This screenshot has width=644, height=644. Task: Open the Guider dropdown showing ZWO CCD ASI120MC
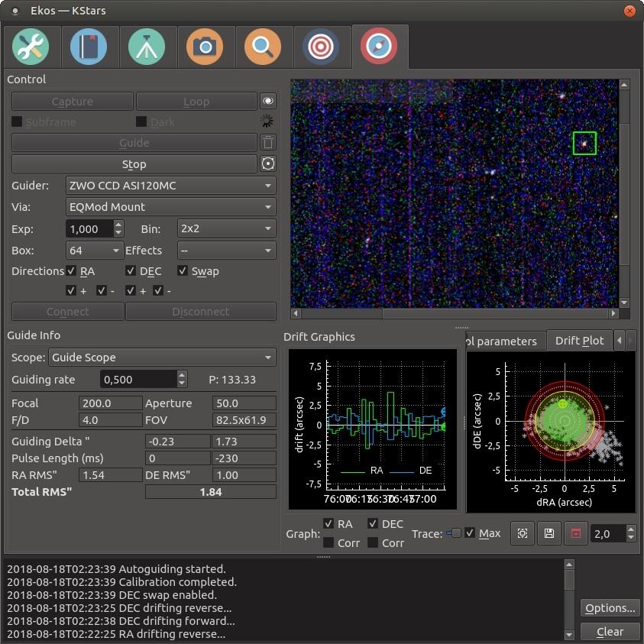tap(171, 185)
